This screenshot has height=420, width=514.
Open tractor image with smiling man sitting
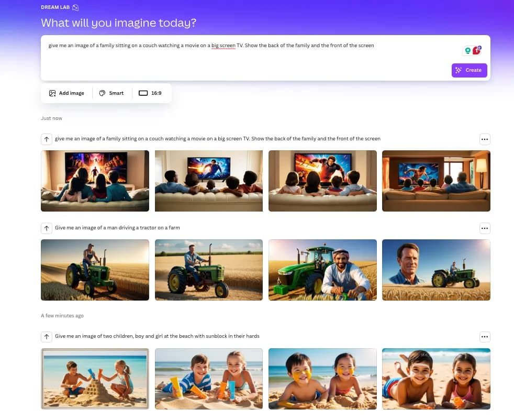point(322,270)
